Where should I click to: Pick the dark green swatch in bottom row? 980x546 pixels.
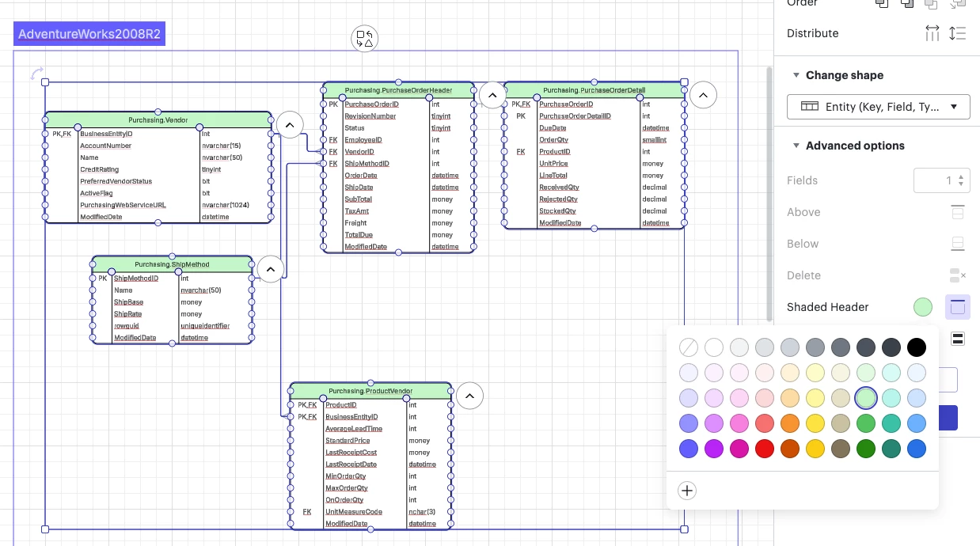click(866, 449)
